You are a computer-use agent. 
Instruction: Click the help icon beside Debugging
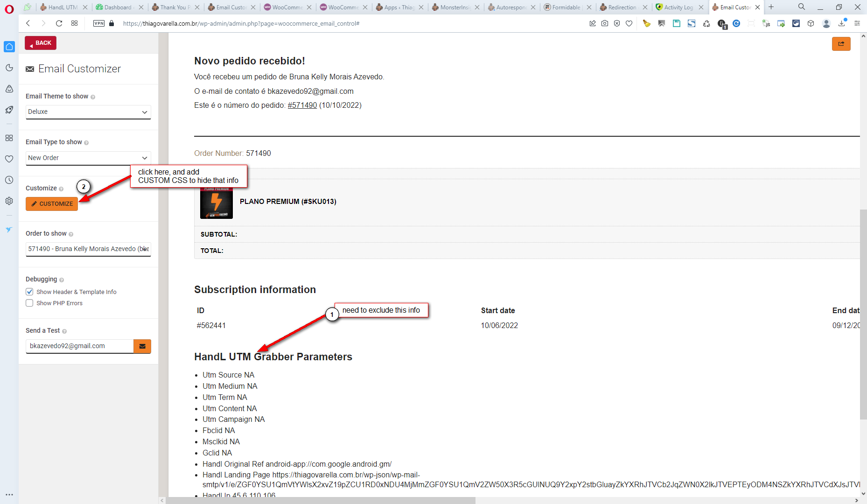click(62, 280)
